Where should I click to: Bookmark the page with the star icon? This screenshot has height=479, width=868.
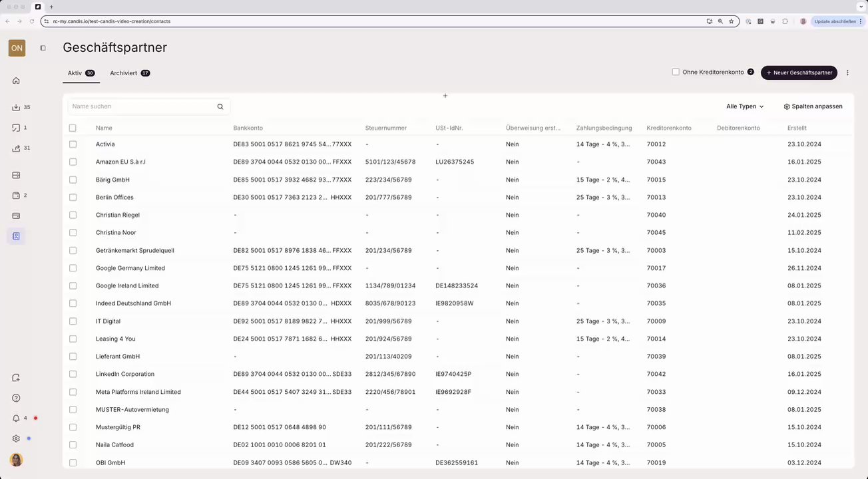(731, 21)
